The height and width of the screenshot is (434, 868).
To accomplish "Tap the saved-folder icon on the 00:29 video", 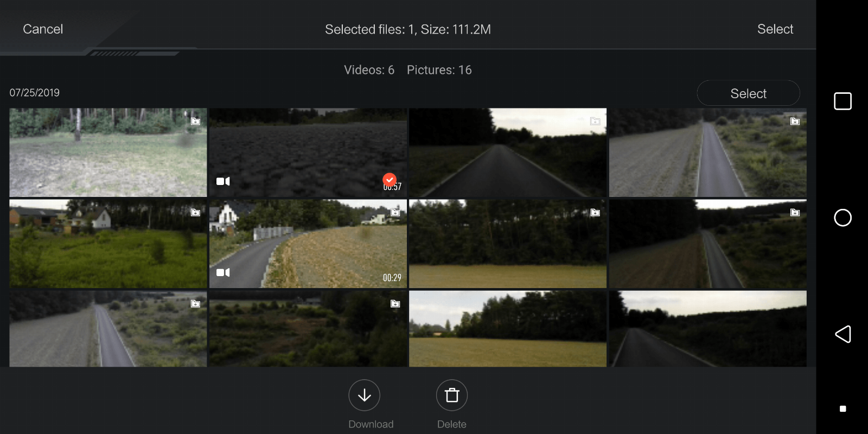I will (395, 213).
